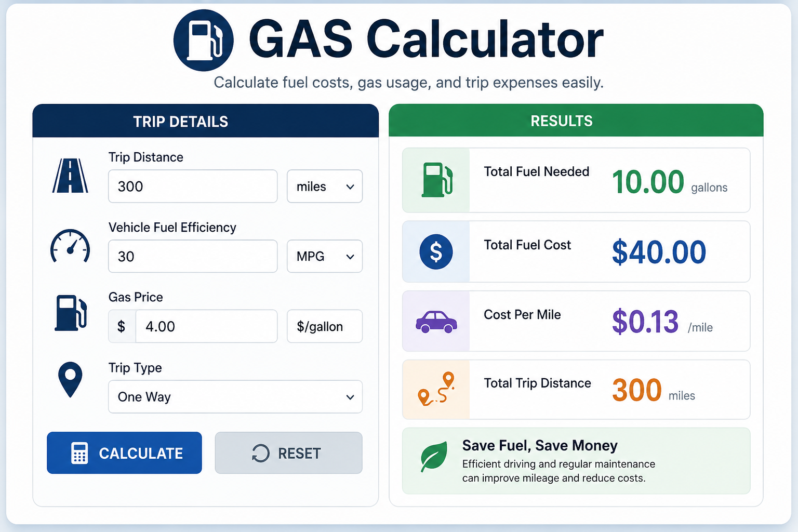This screenshot has height=532, width=798.
Task: Expand the One Way trip type dropdown
Action: tap(235, 397)
